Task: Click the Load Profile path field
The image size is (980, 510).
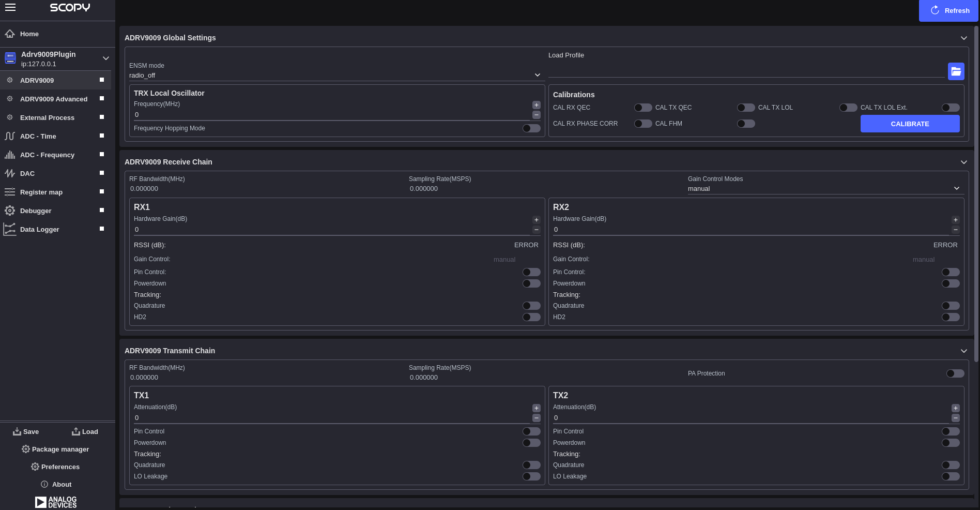Action: point(746,71)
